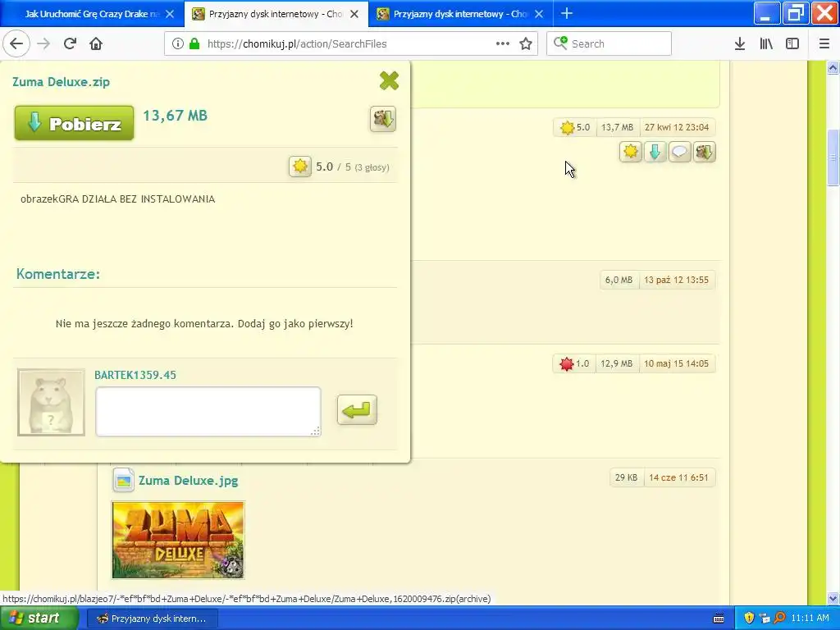This screenshot has height=630, width=840.
Task: Click the Firefox Search box
Action: 609,43
